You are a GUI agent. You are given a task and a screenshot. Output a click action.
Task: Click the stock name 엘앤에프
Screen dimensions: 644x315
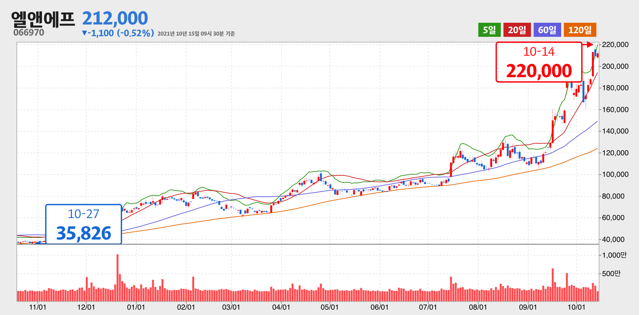click(x=43, y=19)
